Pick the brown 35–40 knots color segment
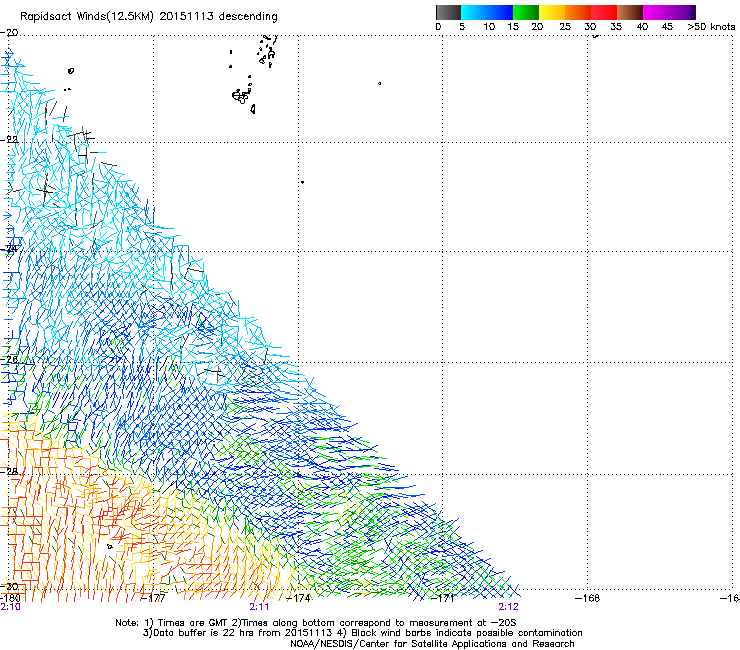 630,12
